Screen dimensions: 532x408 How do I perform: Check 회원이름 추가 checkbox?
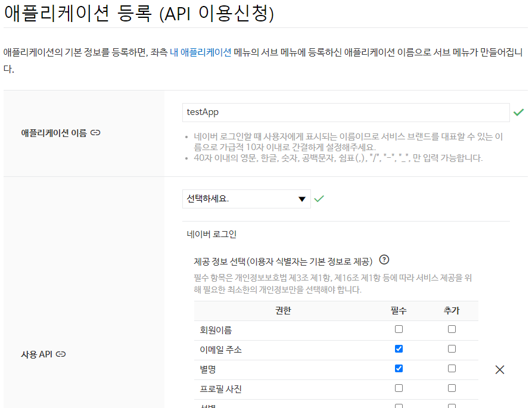pyautogui.click(x=452, y=329)
